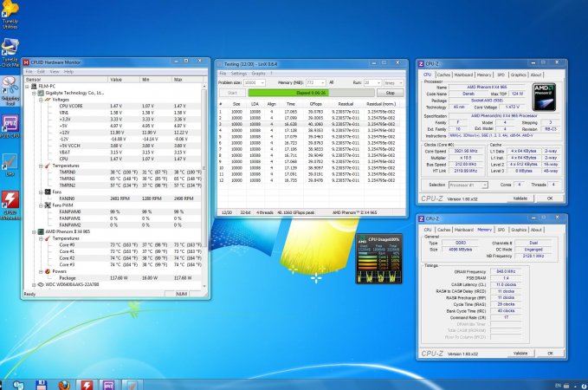Open the Graphics tab in CPU-Z memory-timings window

tap(519, 230)
